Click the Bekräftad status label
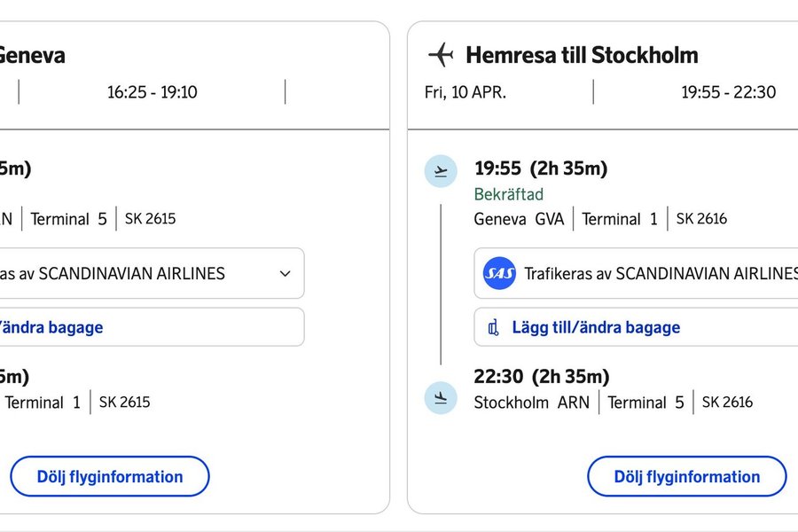This screenshot has height=532, width=798. 509,194
